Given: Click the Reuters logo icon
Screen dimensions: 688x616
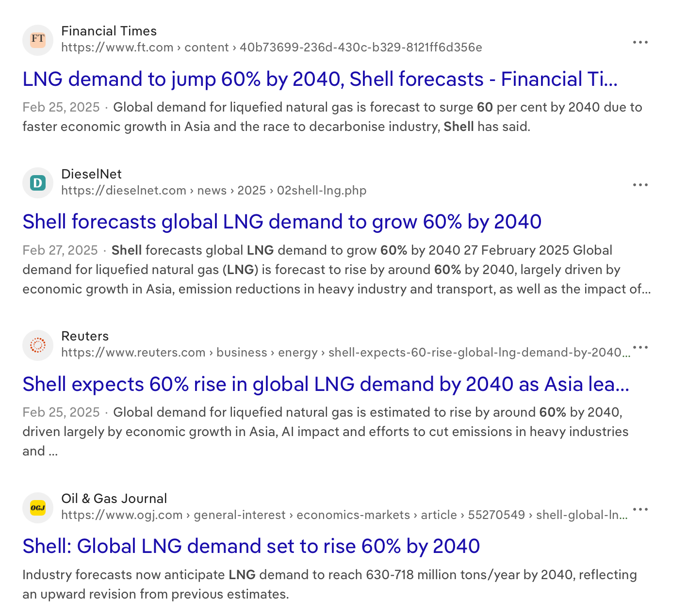Looking at the screenshot, I should pyautogui.click(x=38, y=345).
